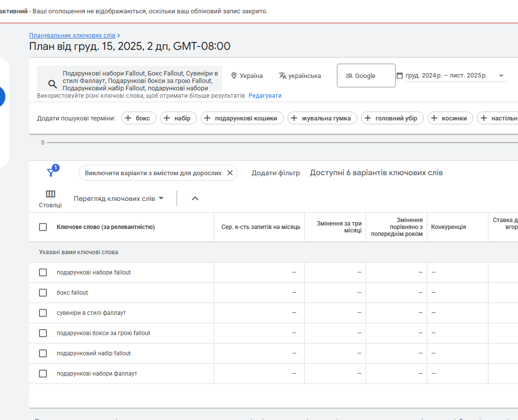Check the подарункові набори фаллаут row
Viewport: 518px width, 420px height.
[43, 374]
